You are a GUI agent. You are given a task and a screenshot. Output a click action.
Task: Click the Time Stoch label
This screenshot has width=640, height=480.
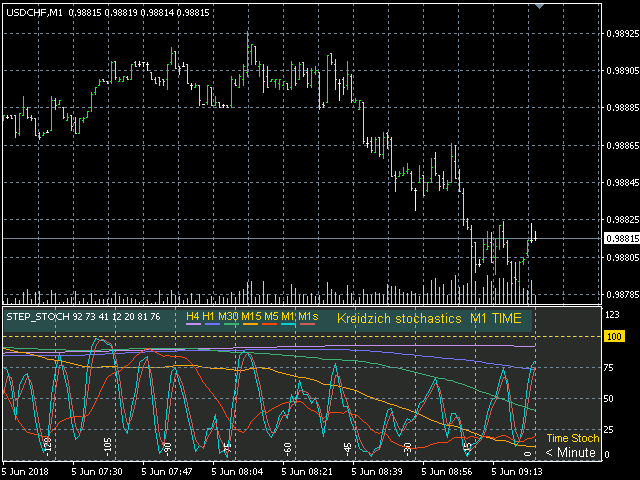(572, 438)
